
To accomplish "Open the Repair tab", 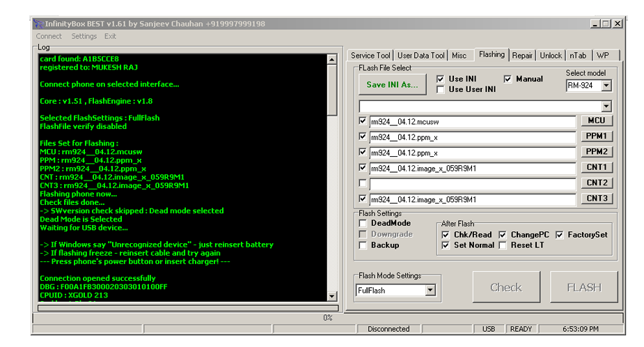I will point(522,56).
